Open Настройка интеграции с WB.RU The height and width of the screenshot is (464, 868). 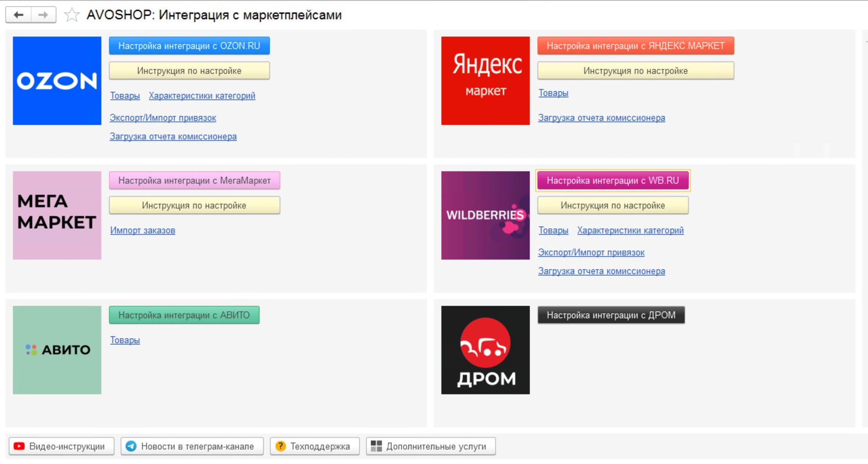pos(613,180)
